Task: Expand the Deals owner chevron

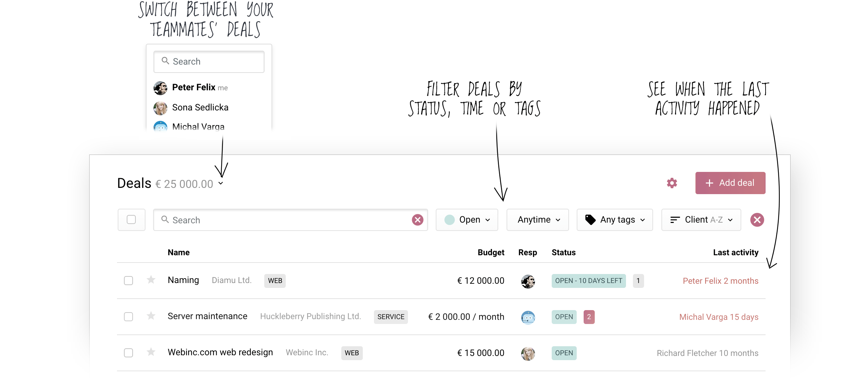Action: pyautogui.click(x=221, y=183)
